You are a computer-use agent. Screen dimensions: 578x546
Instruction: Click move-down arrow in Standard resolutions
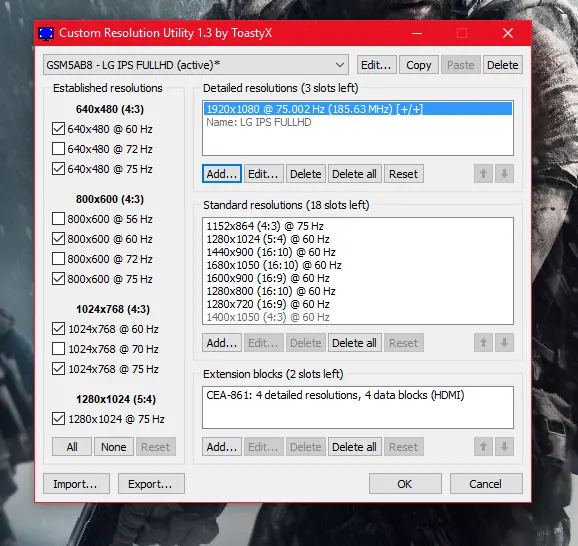point(504,343)
